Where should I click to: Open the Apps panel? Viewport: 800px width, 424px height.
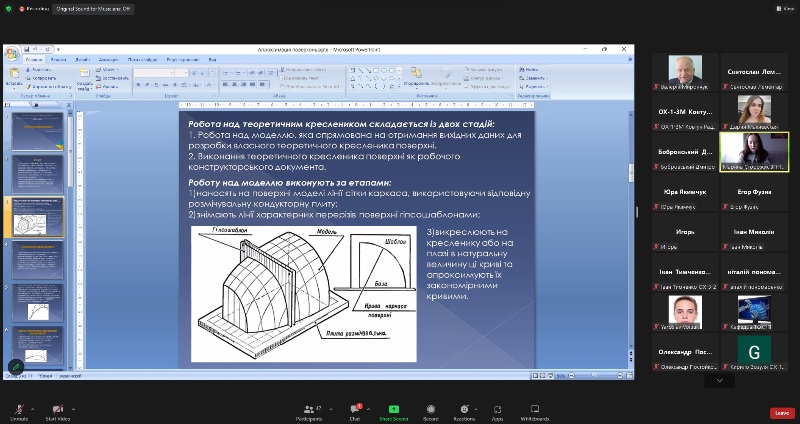point(498,410)
